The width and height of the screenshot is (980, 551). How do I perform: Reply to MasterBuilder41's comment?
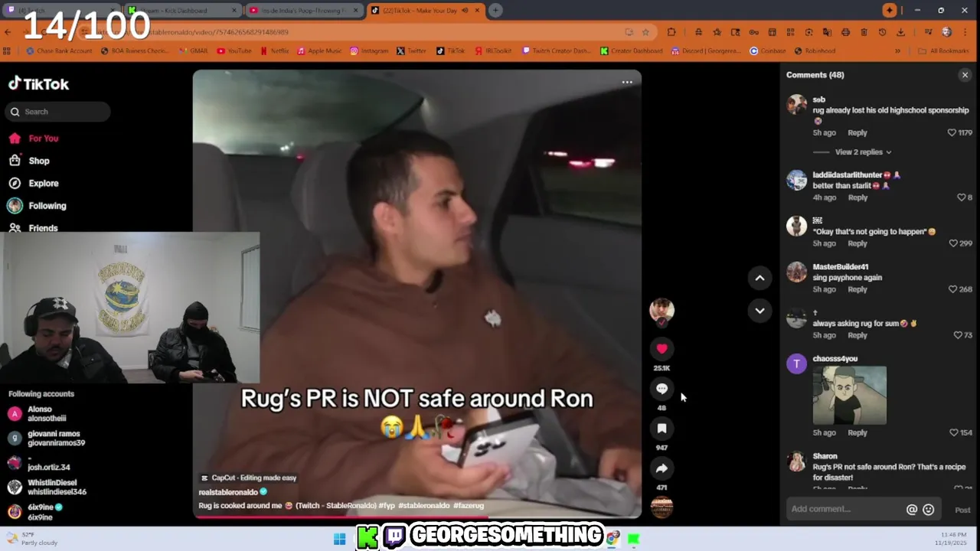coord(857,289)
